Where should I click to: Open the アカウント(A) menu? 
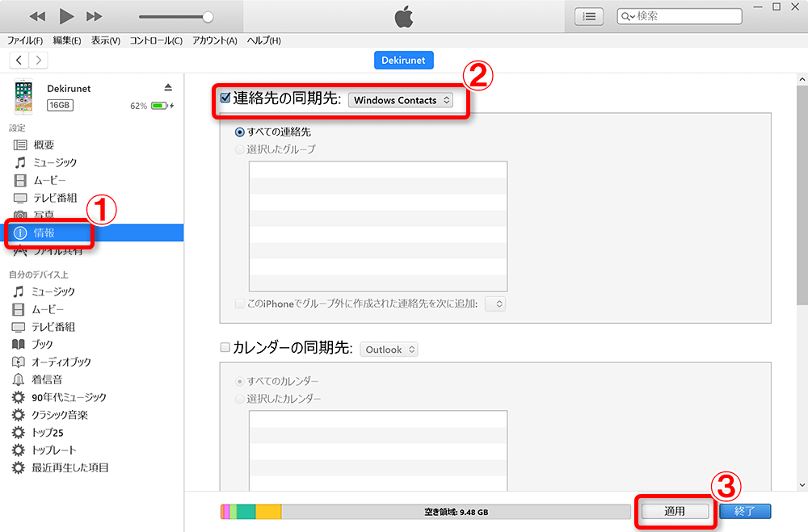click(214, 40)
